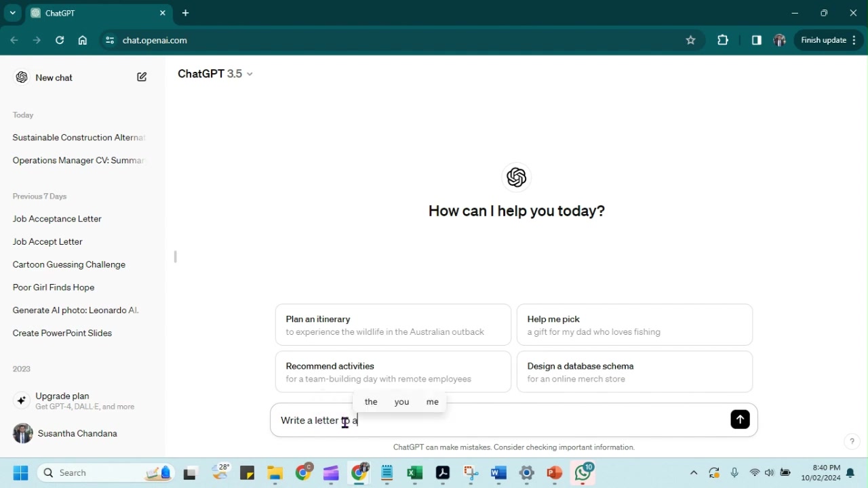
Task: Open Adobe Acrobat from the taskbar
Action: [x=443, y=472]
